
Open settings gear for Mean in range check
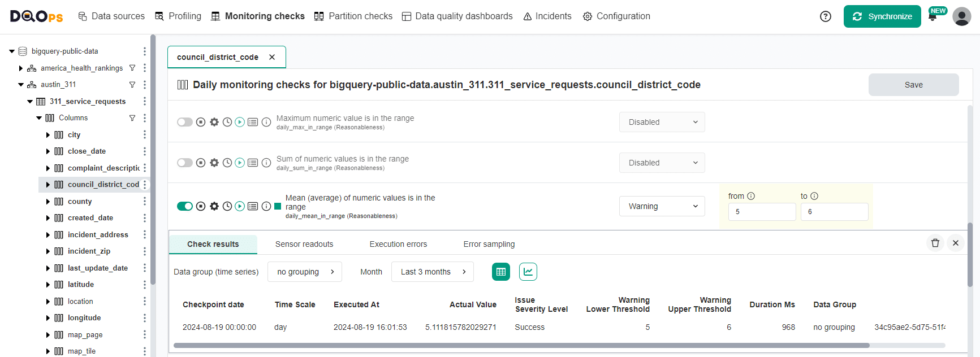tap(214, 206)
